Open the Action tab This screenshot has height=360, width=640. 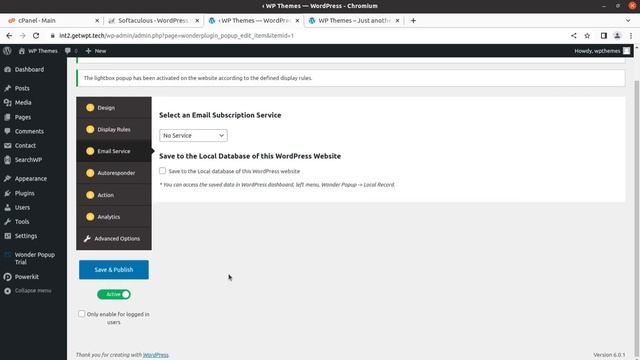pos(114,195)
